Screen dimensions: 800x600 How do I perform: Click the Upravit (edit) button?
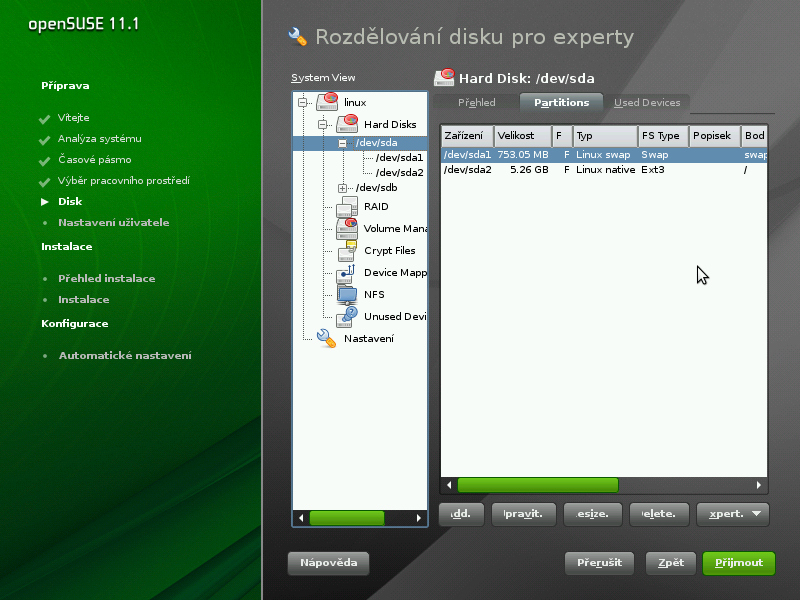pyautogui.click(x=523, y=514)
